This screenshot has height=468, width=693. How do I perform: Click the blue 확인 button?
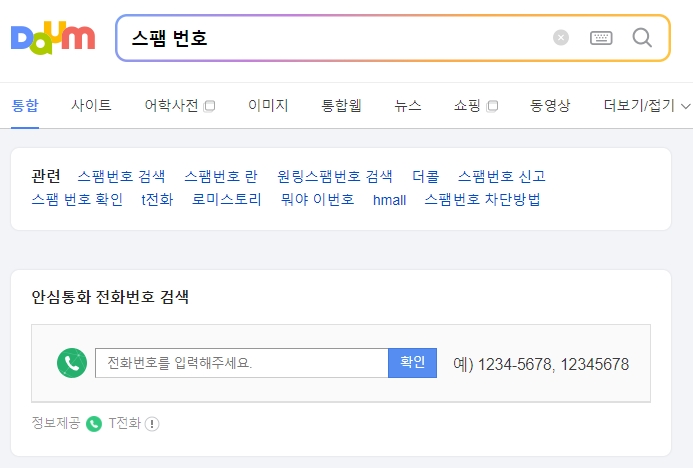pyautogui.click(x=412, y=363)
